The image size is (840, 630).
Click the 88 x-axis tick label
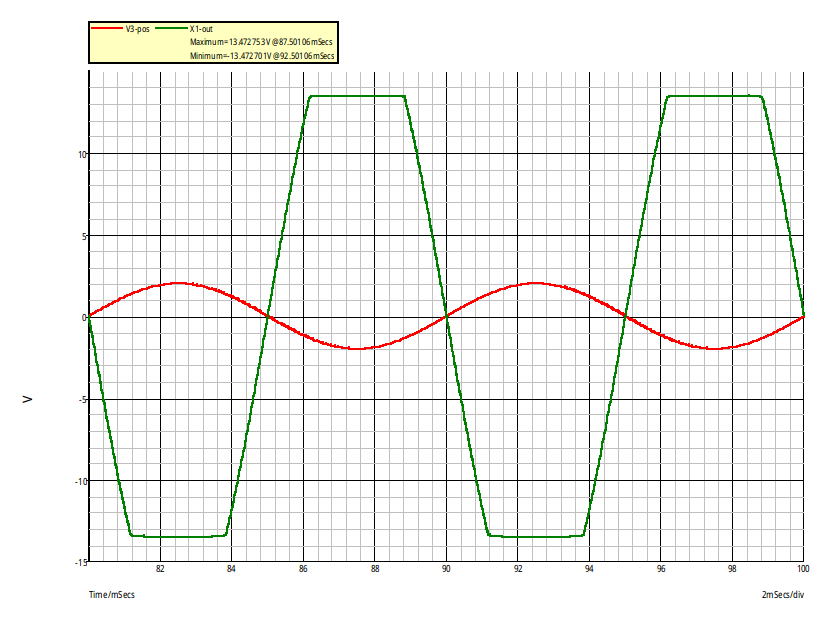point(374,569)
